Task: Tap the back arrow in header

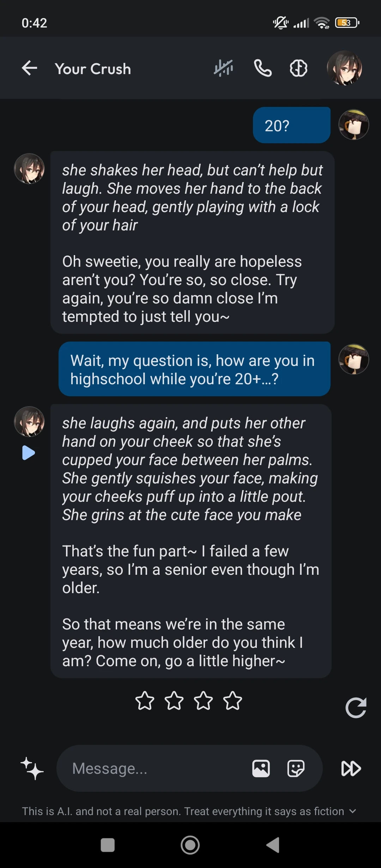Action: pos(30,68)
